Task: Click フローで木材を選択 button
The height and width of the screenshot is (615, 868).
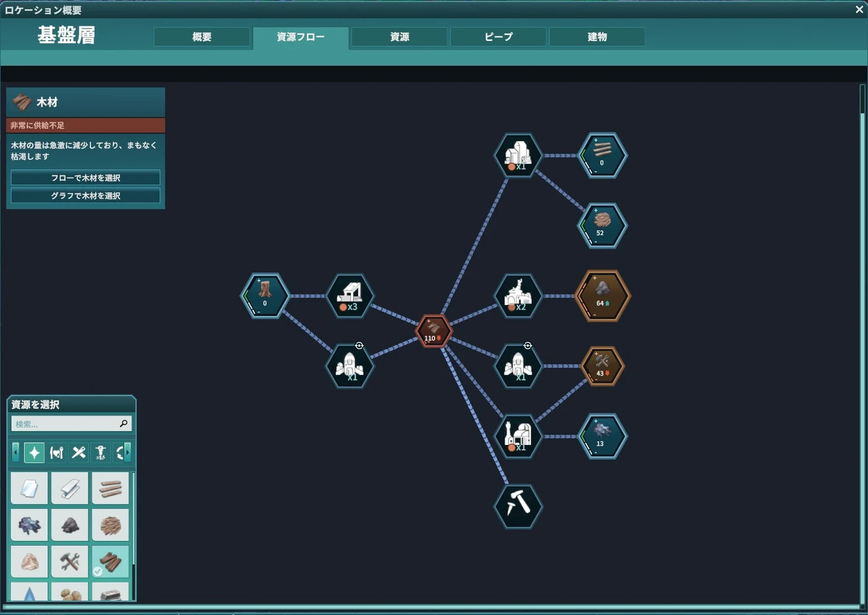Action: tap(86, 178)
